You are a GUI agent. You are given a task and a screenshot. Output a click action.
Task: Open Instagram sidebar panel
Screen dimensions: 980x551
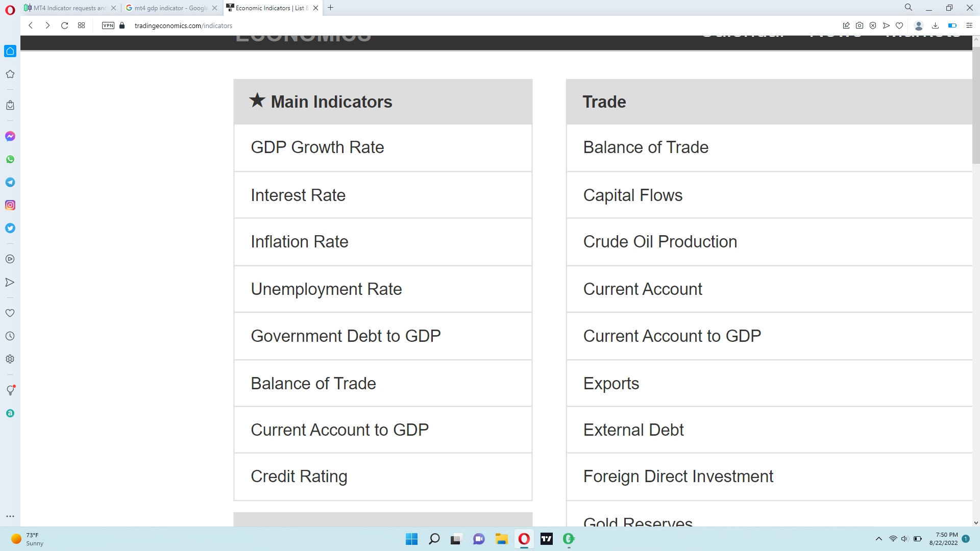(10, 205)
